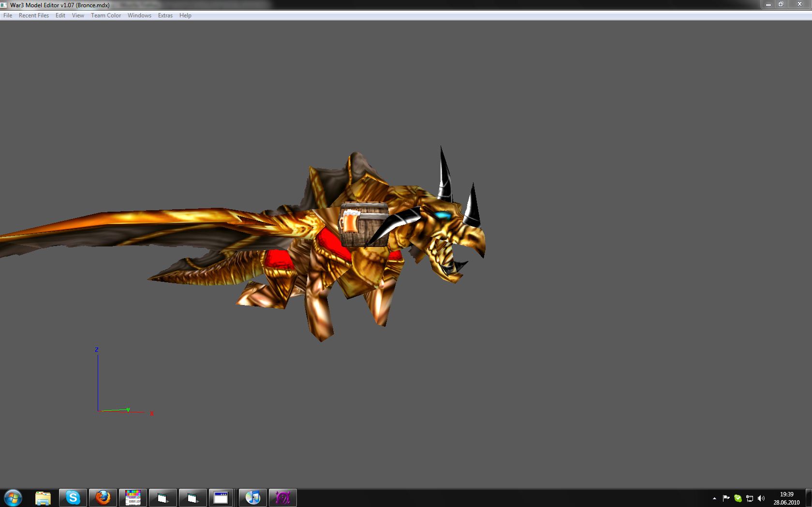Show hidden system tray icons
812x507 pixels.
point(714,498)
